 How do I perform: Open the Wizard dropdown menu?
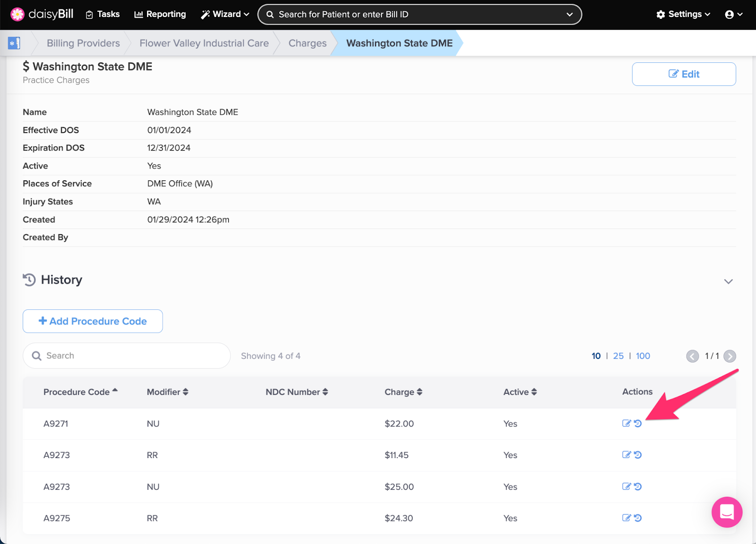(x=225, y=14)
